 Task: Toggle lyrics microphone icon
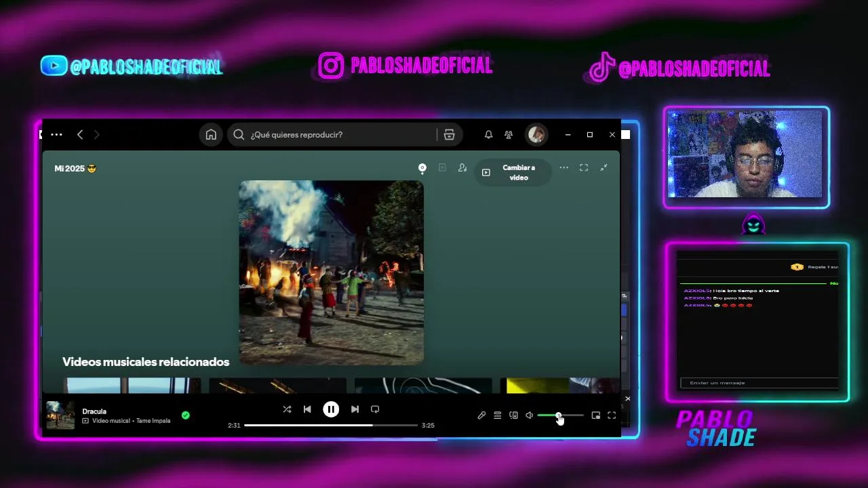481,415
